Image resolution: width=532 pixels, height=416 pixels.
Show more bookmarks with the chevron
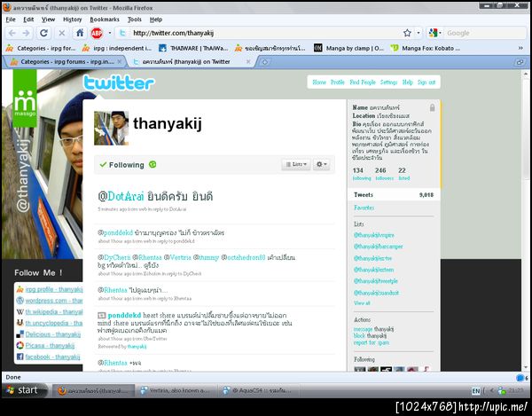[520, 48]
